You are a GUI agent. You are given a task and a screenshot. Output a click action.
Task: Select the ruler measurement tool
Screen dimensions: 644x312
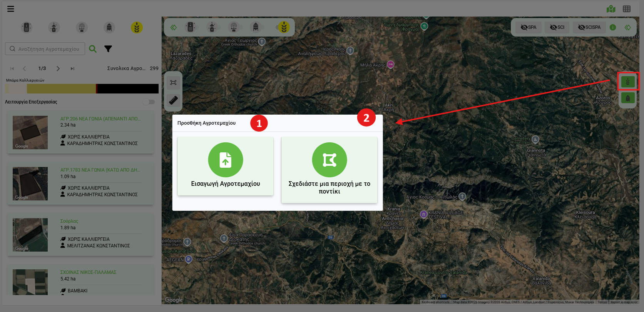pos(173,100)
